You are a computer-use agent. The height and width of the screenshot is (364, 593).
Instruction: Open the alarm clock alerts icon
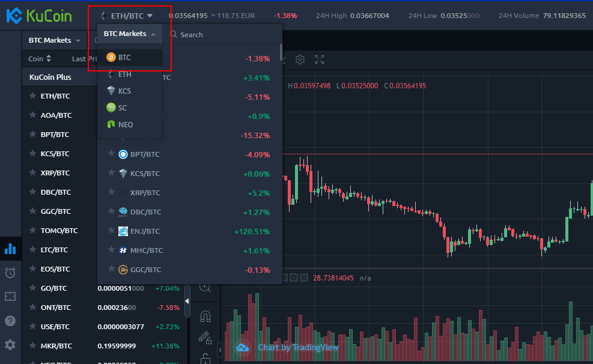point(10,273)
